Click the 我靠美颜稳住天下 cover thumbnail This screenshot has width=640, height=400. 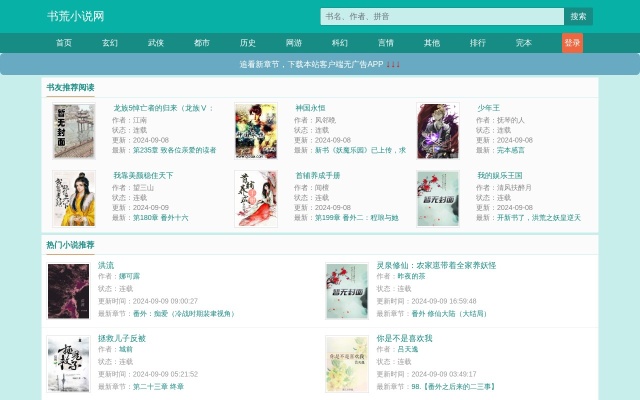coord(74,198)
